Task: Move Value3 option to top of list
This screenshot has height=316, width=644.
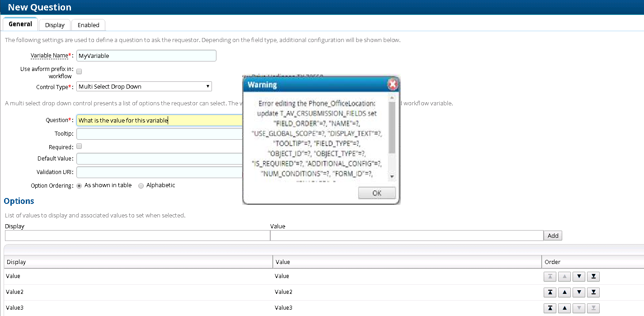Action: point(550,308)
